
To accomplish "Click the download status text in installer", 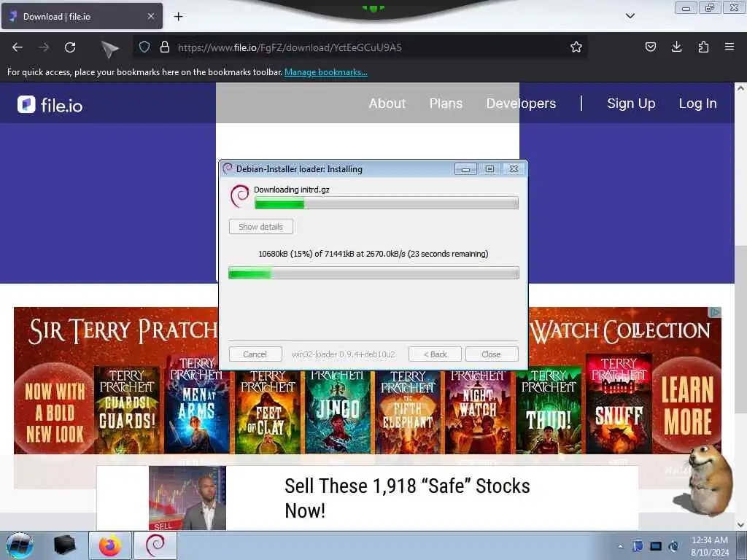I will pyautogui.click(x=373, y=254).
